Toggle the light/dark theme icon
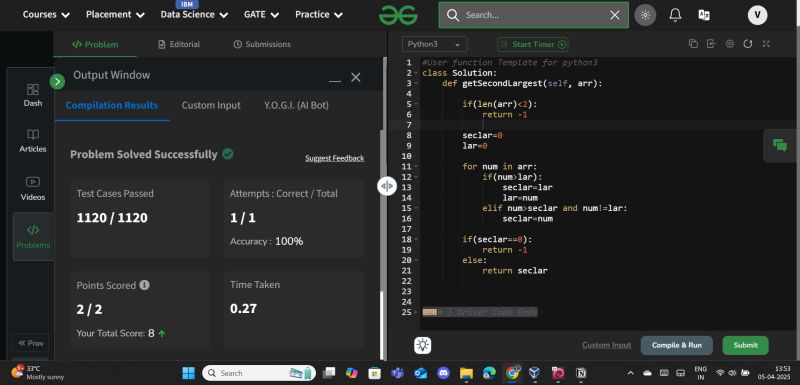 (645, 15)
